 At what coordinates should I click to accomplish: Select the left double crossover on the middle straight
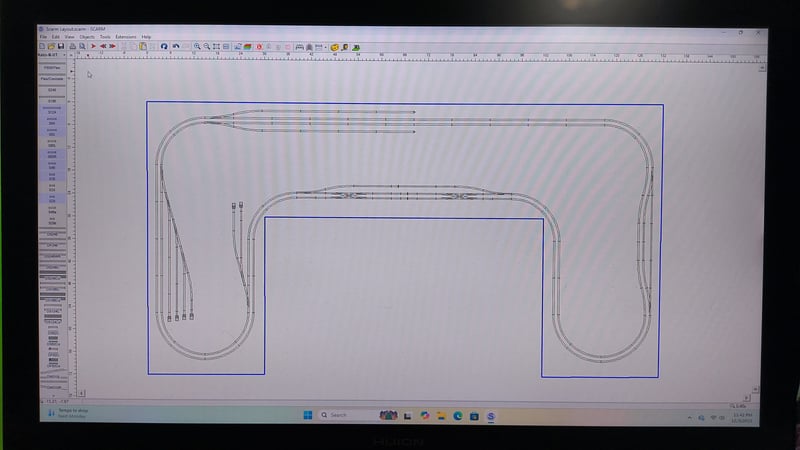pos(350,195)
